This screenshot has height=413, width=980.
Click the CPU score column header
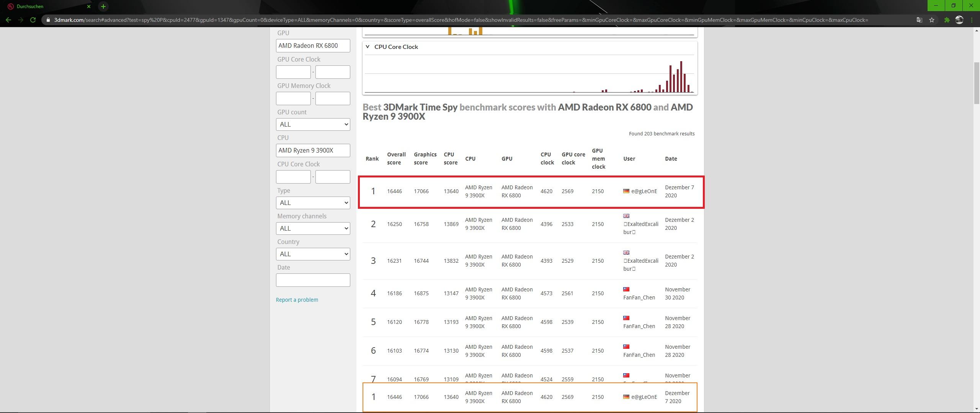click(x=451, y=159)
